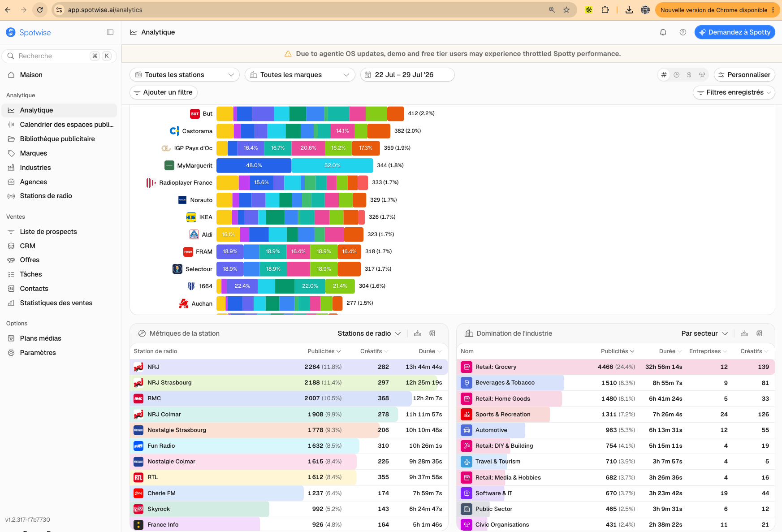Image resolution: width=782 pixels, height=532 pixels.
Task: Navigate to Marques section
Action: coord(59,153)
